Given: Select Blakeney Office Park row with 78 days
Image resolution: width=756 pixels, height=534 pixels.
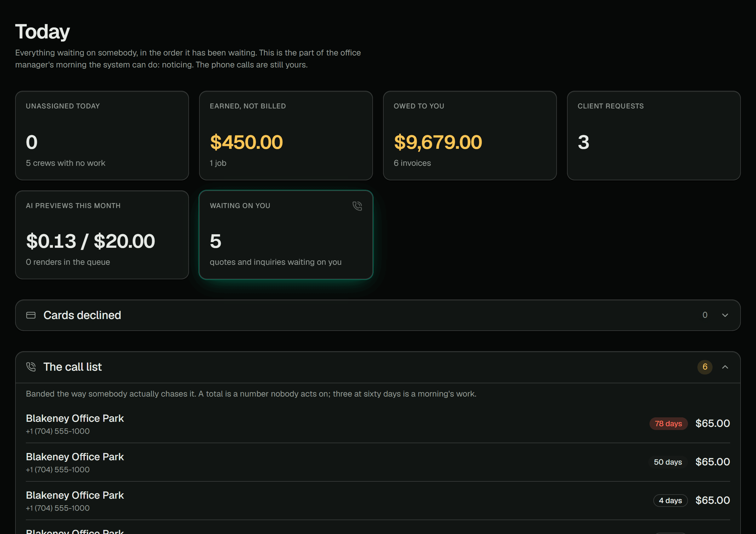Looking at the screenshot, I should (x=378, y=424).
